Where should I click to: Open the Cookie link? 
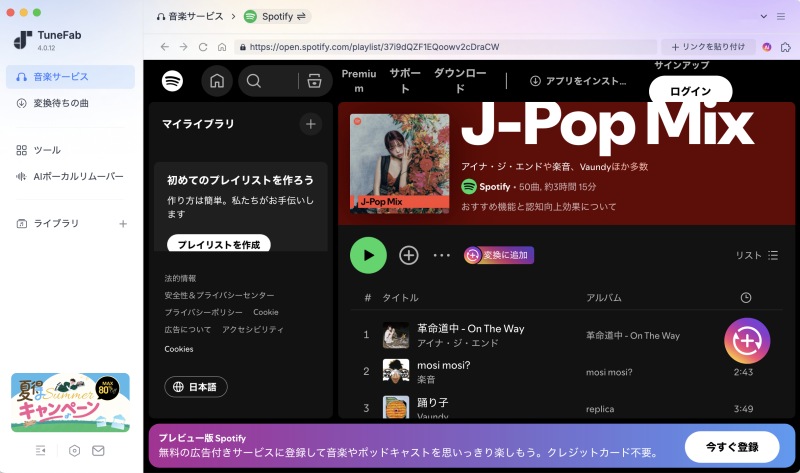(266, 312)
